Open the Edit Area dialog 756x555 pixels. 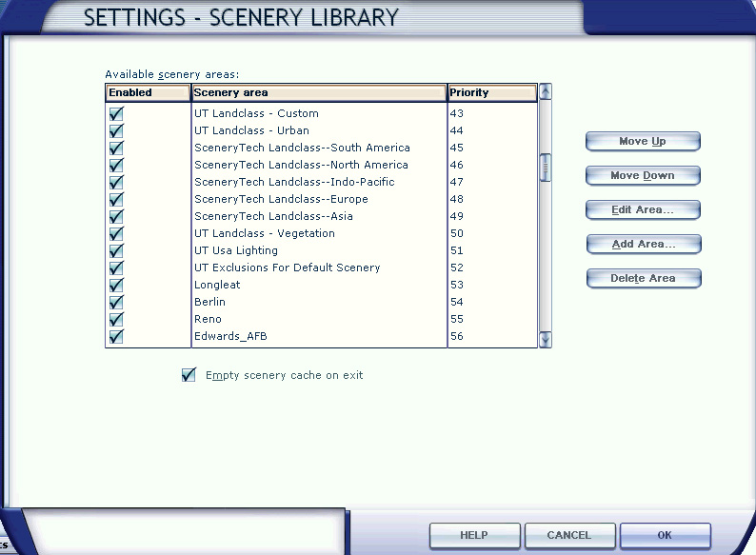pos(643,209)
